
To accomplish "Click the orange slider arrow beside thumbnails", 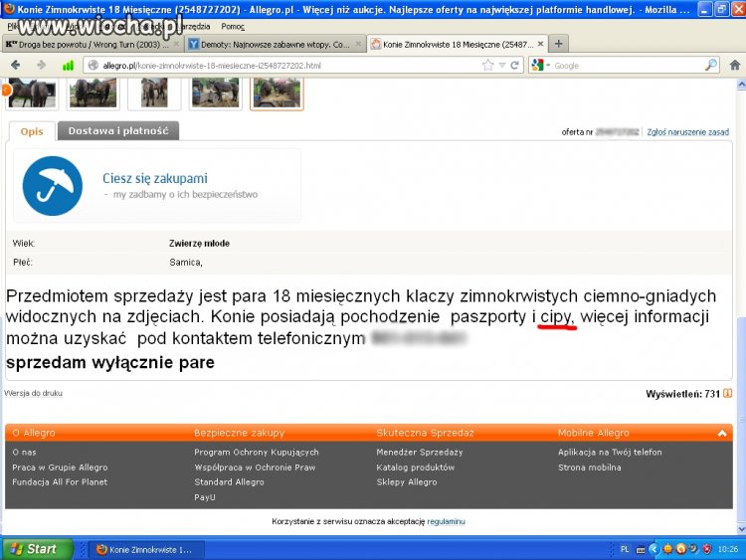I will 6,90.
